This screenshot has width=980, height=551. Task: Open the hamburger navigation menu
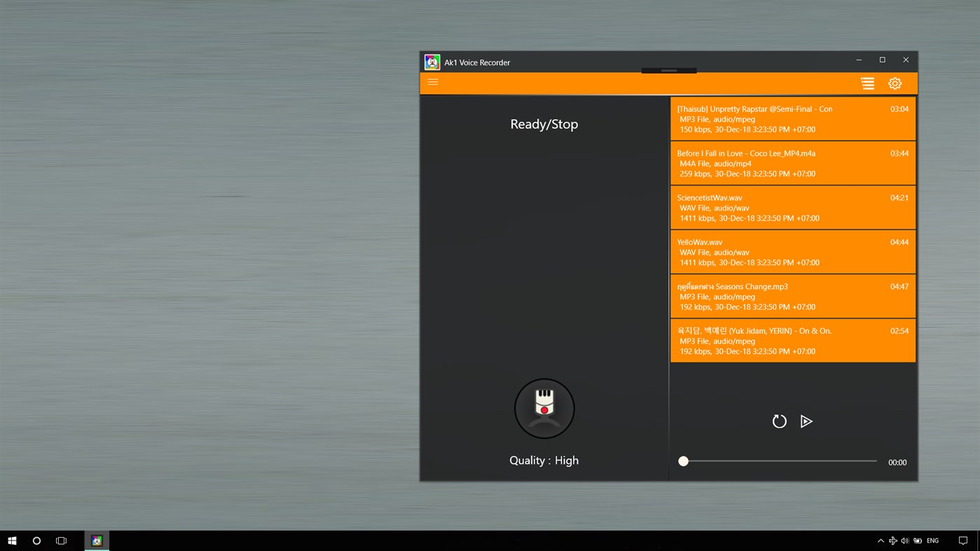tap(432, 82)
